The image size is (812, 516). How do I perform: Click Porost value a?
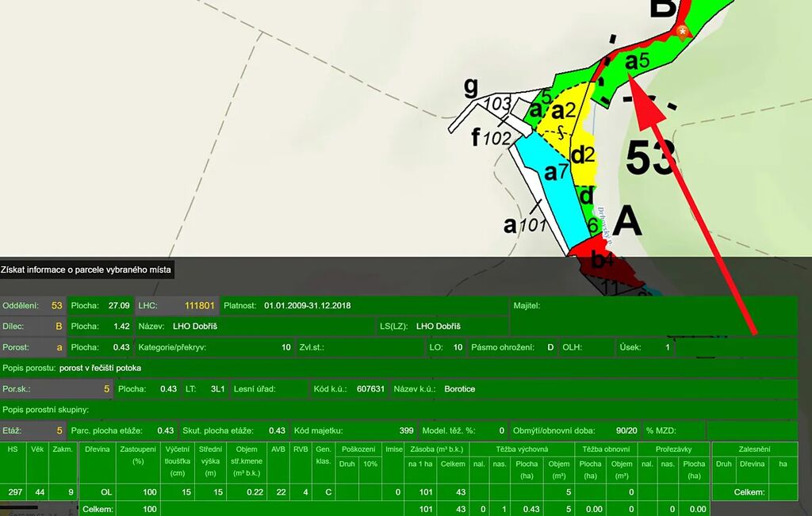click(x=59, y=347)
